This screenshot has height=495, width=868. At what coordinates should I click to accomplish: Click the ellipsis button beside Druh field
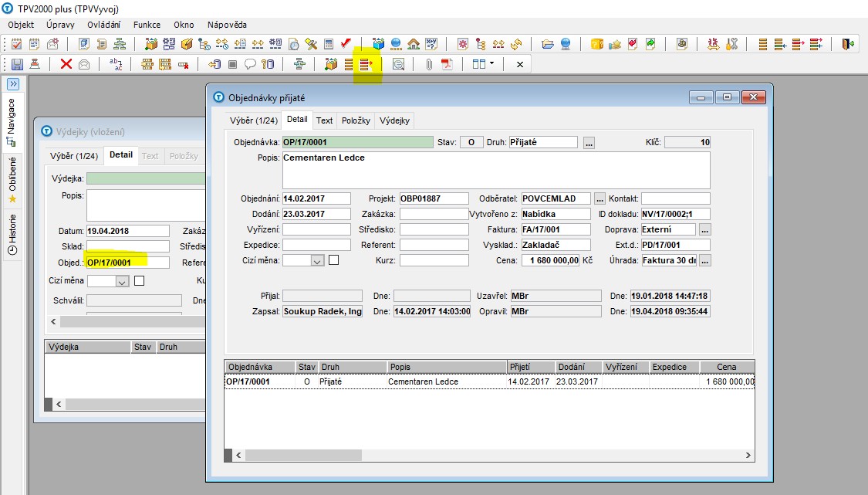[589, 143]
